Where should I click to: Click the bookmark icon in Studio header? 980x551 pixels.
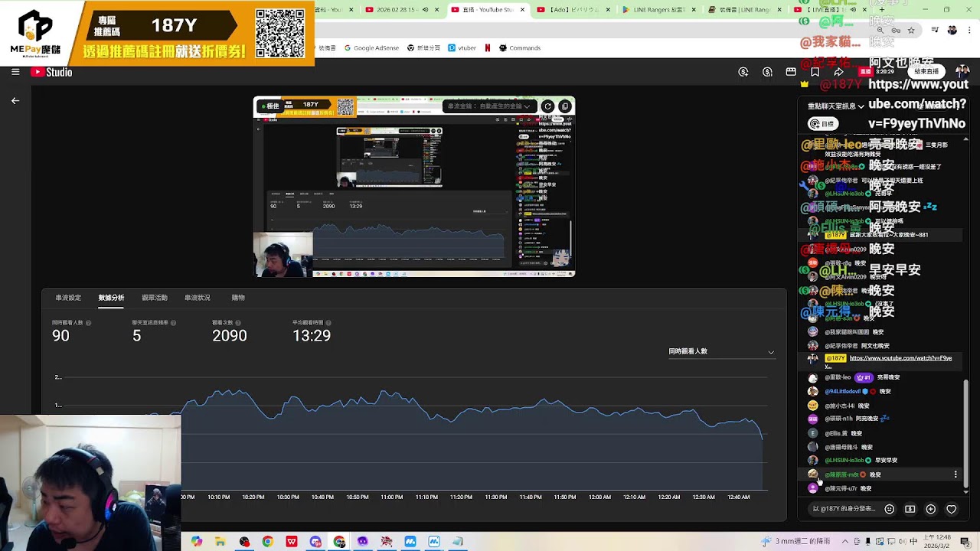[815, 72]
